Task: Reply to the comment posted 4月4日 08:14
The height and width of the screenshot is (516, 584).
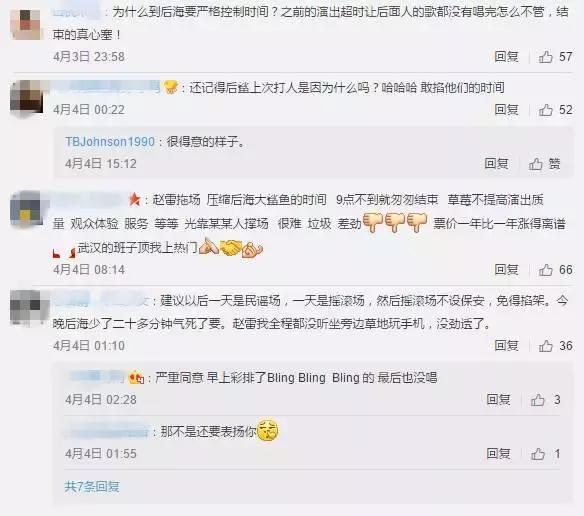Action: [507, 269]
